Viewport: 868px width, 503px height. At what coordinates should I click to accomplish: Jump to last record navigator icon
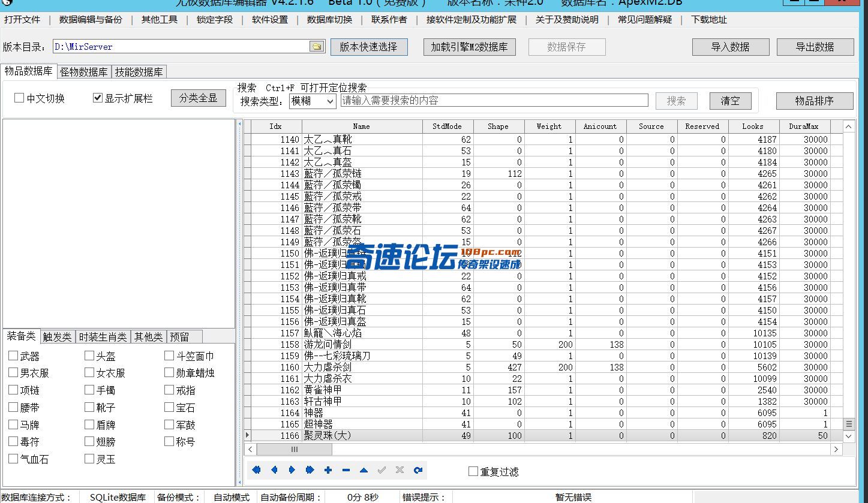[x=310, y=470]
